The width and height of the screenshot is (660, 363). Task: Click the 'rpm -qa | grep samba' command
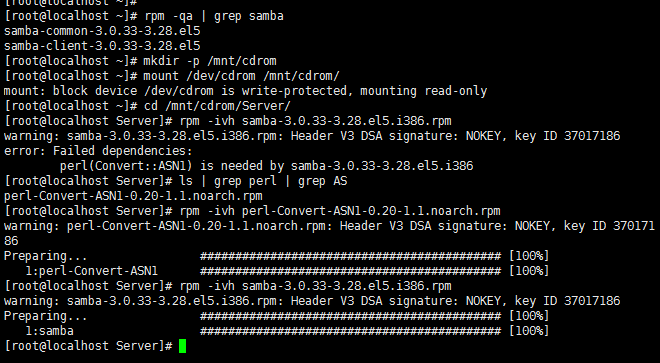(x=214, y=16)
